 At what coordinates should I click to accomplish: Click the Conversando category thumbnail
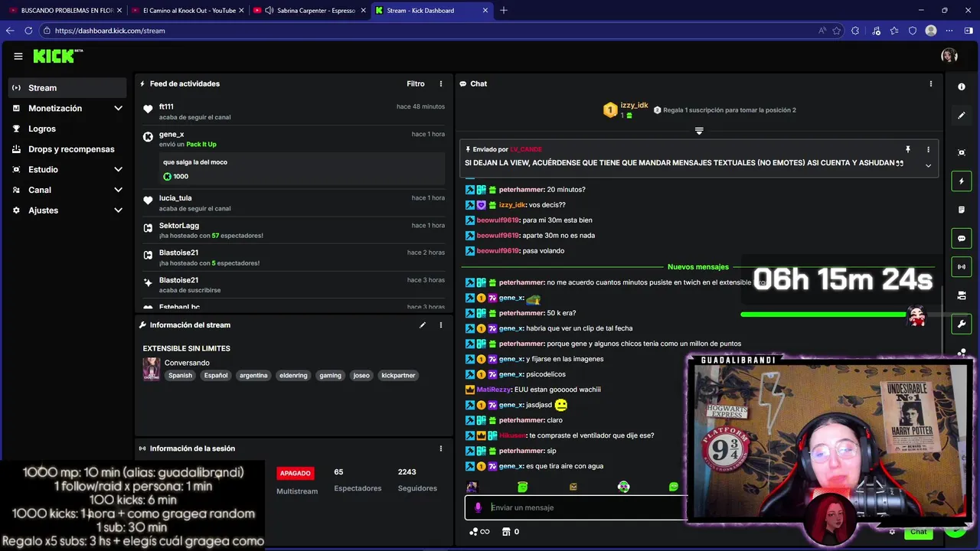(x=152, y=369)
